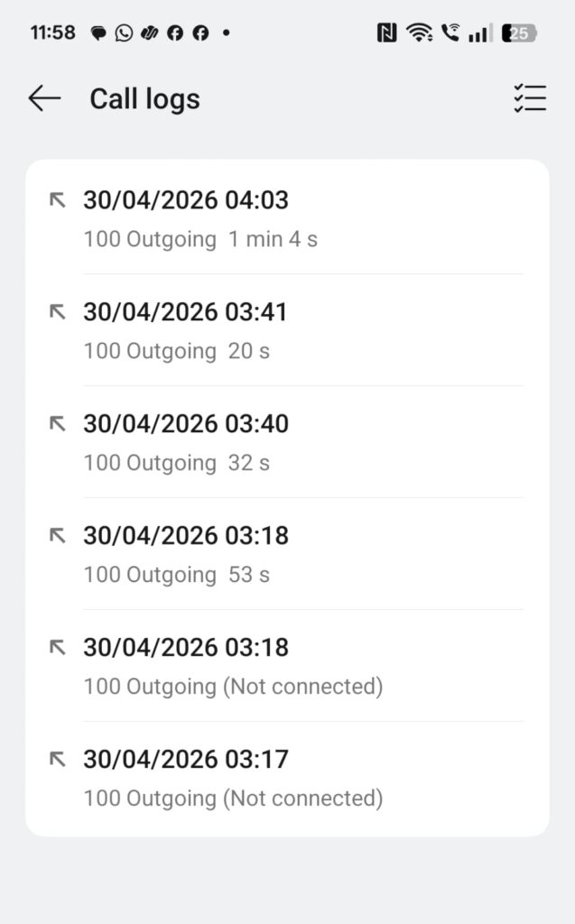
Task: Click outgoing arrow icon beside 03:40 call
Action: tap(58, 424)
